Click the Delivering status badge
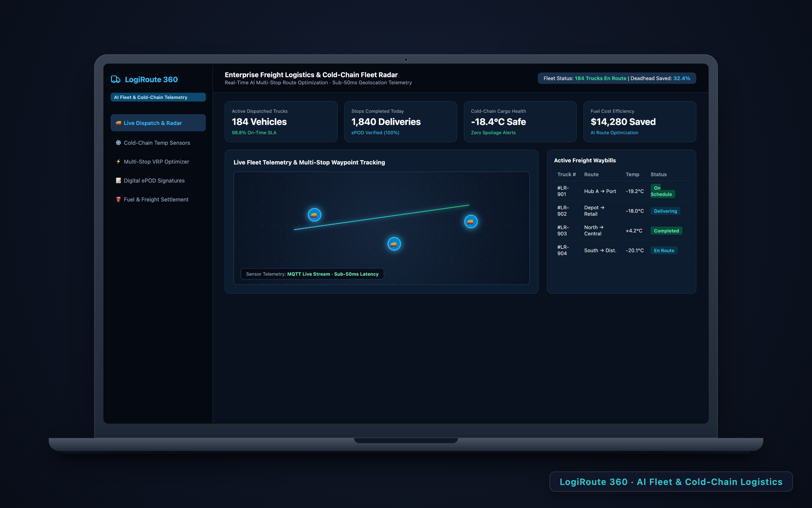Screen dimensions: 812x508 click(665, 211)
